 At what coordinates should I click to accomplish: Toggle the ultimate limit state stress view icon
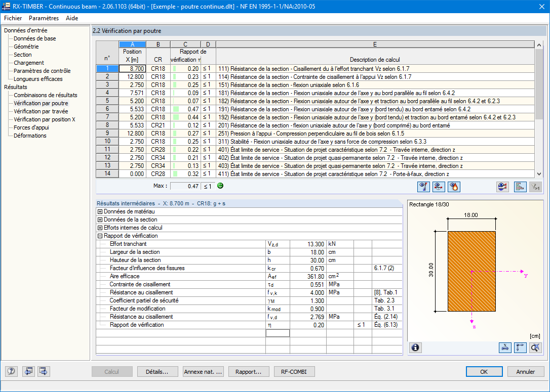coord(423,187)
